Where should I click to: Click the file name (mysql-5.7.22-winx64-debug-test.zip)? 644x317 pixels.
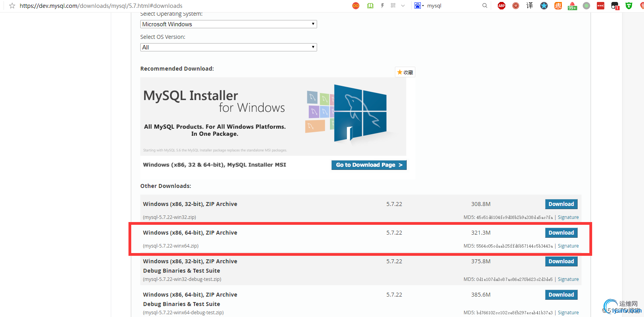[x=183, y=313]
